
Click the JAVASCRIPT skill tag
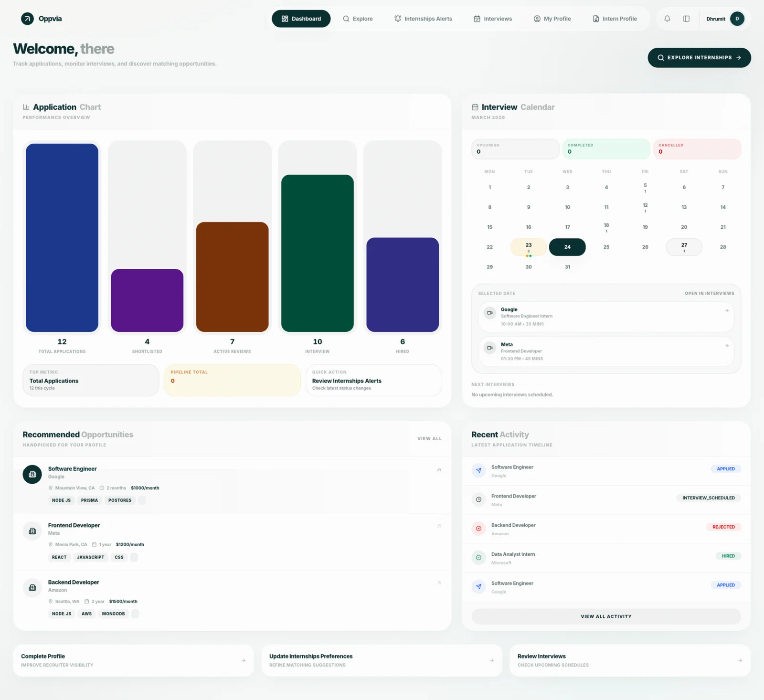click(91, 557)
